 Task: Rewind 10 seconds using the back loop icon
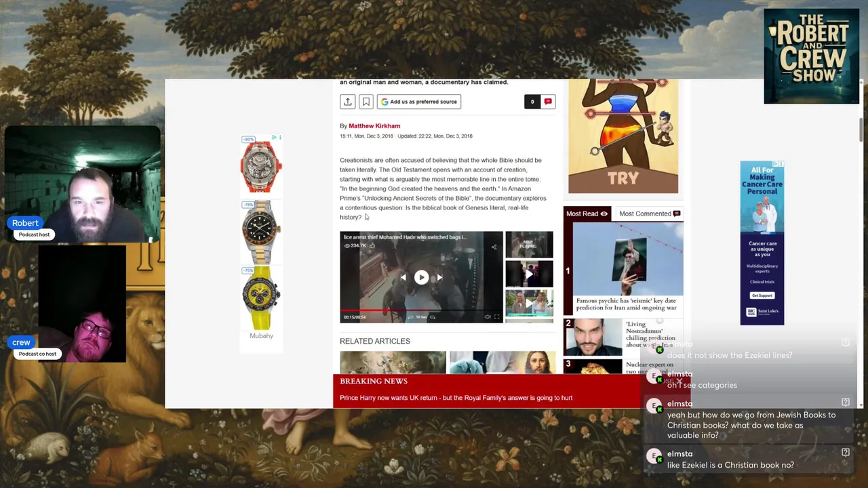(x=411, y=317)
